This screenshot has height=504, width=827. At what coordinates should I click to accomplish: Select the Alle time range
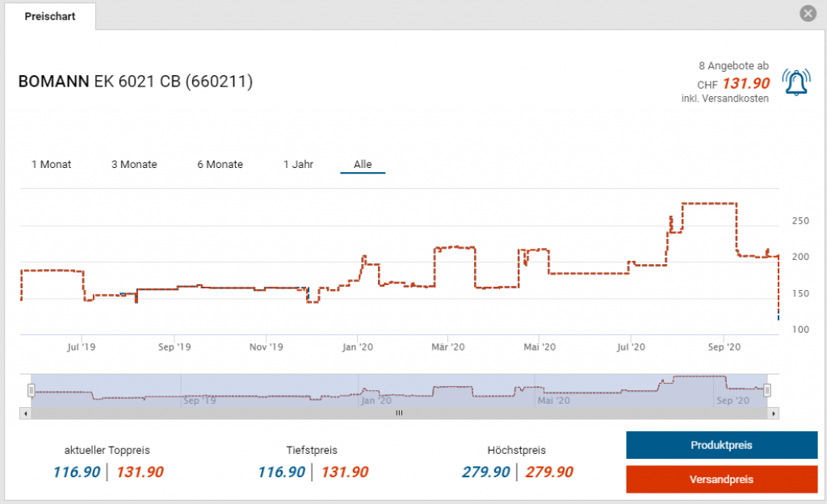point(363,164)
